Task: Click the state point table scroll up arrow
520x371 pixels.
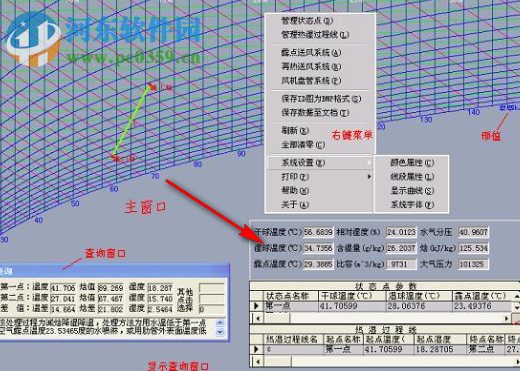Action: coord(516,296)
